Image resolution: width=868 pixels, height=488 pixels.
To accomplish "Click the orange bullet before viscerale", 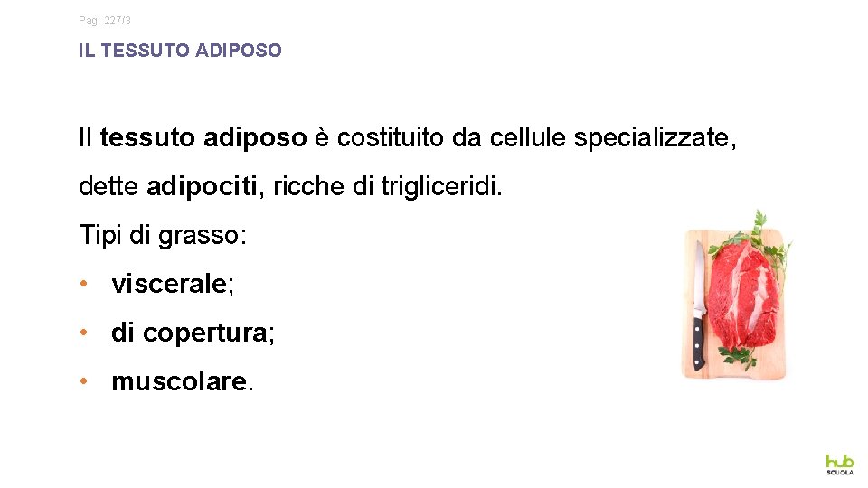I will tap(82, 284).
